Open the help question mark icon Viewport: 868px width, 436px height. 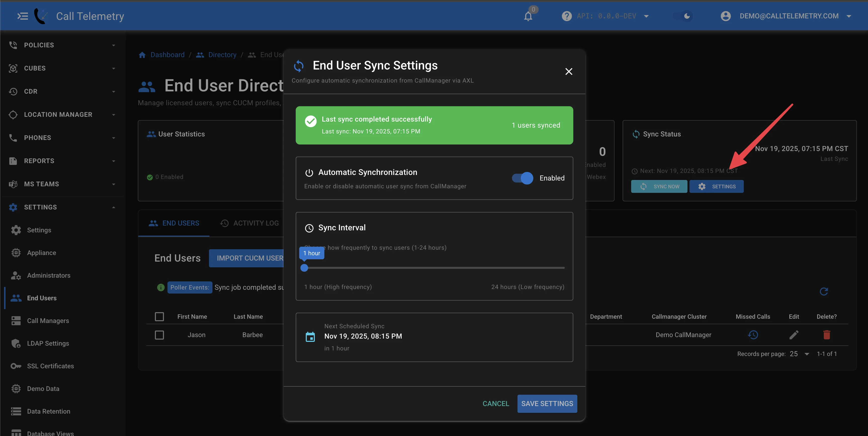pos(567,16)
